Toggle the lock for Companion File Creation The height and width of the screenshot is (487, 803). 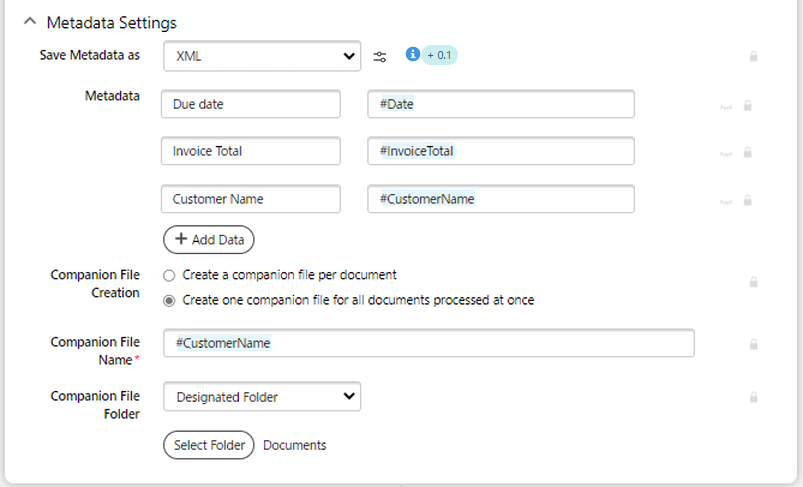[x=753, y=282]
